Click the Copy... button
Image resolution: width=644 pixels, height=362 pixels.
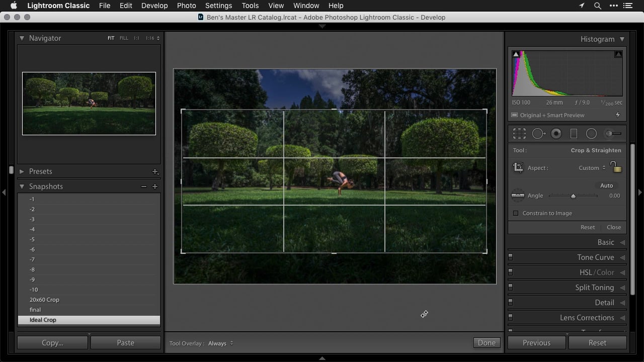52,343
